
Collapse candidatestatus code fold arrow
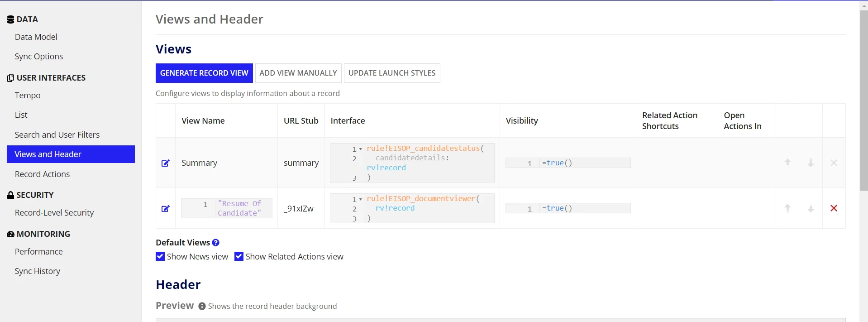coord(361,149)
